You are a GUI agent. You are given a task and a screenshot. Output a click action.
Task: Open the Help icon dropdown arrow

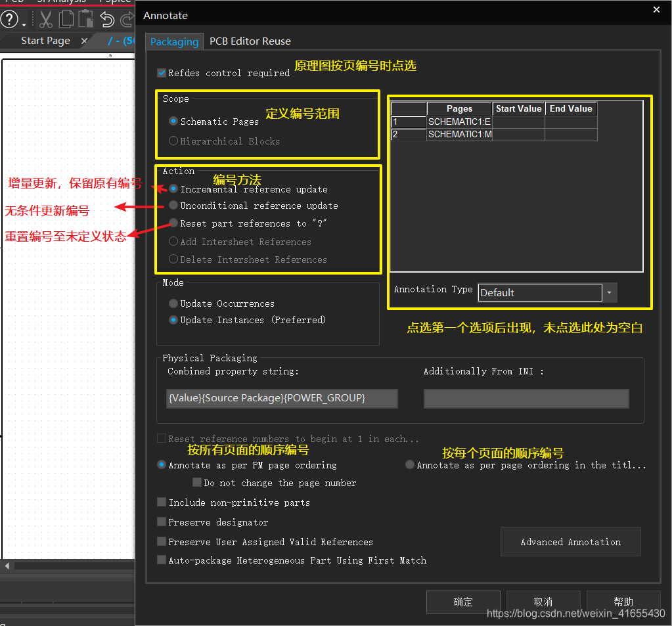24,25
